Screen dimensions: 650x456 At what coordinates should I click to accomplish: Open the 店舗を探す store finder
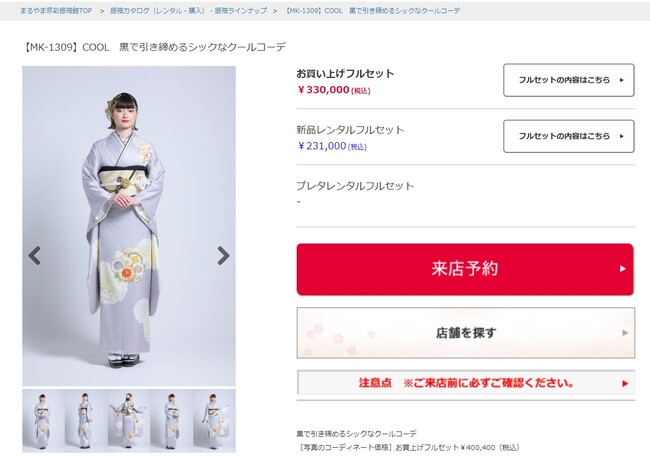pos(466,333)
